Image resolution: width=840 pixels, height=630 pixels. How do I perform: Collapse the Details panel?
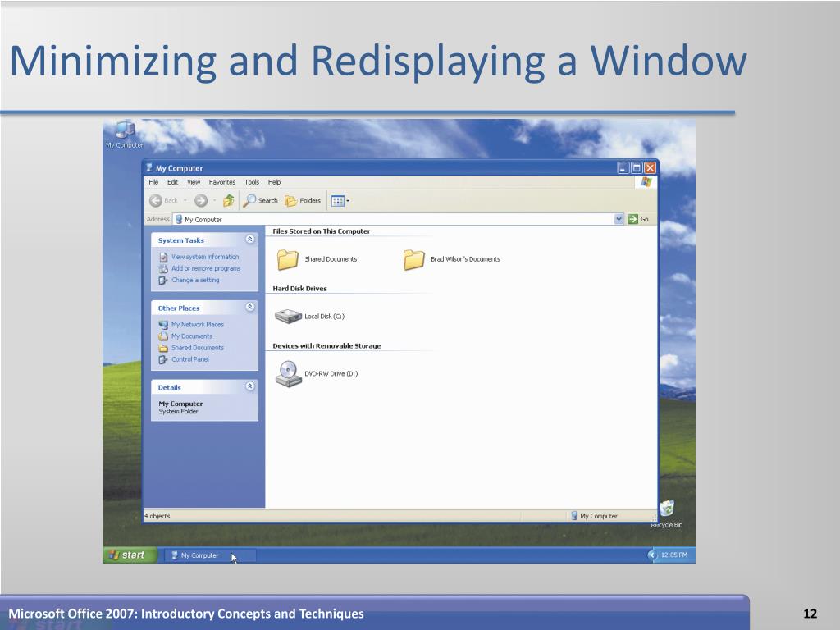coord(250,386)
